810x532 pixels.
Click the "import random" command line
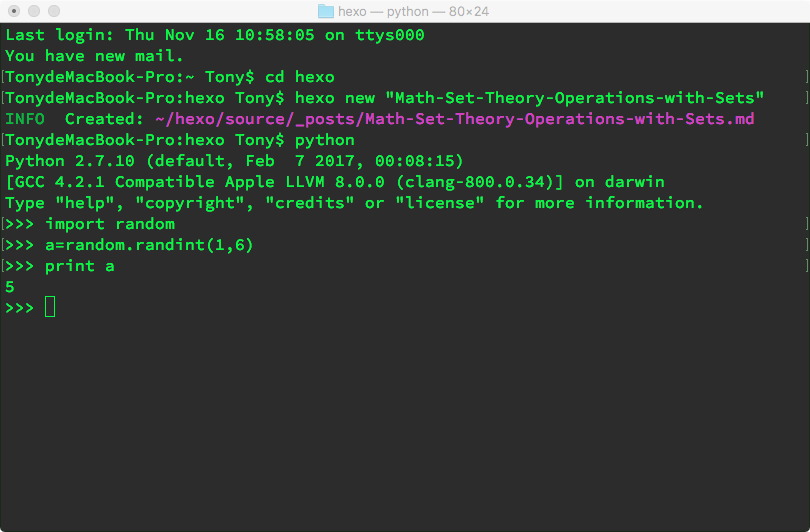point(110,224)
